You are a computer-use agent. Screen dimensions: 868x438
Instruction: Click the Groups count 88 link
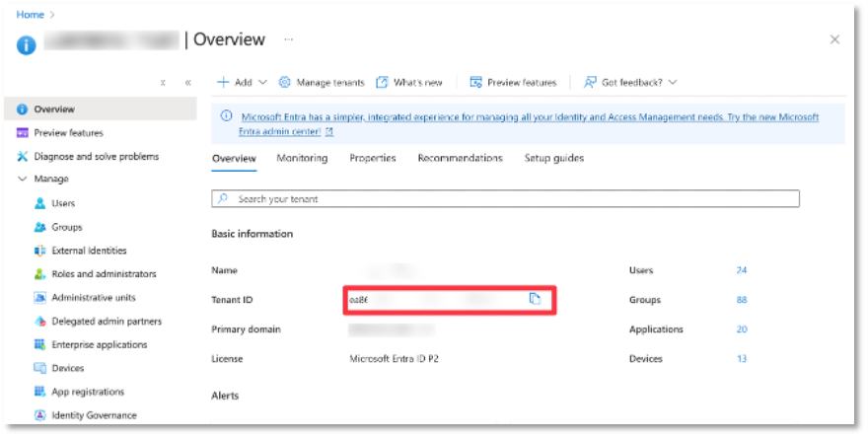741,300
